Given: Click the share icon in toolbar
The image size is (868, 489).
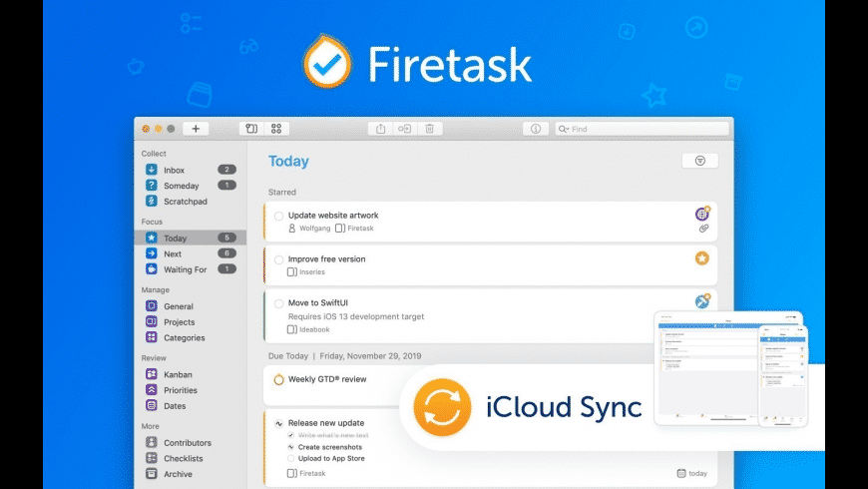Looking at the screenshot, I should point(380,129).
